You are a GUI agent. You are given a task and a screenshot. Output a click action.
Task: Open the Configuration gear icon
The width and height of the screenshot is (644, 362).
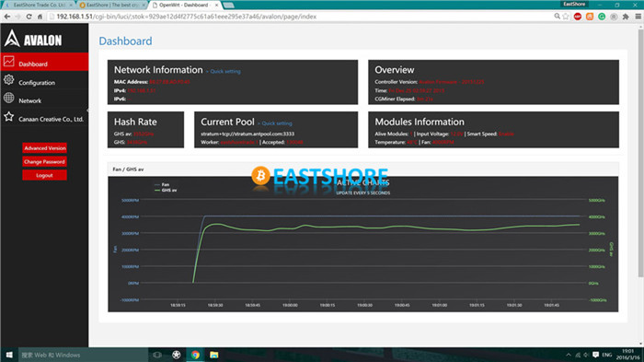8,80
